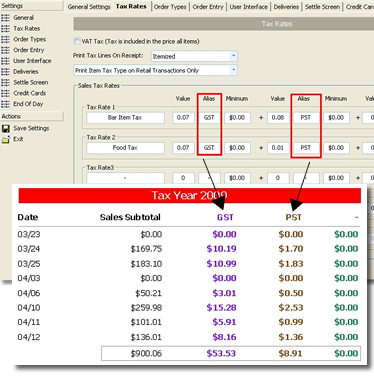
Task: Click the Credit Cards sidebar icon
Action: tap(5, 93)
